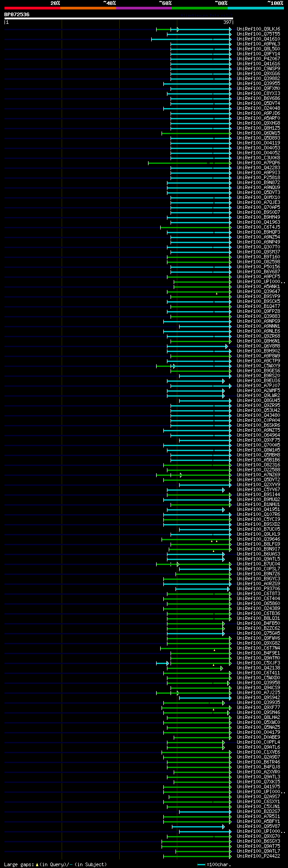The image size is (288, 868).
Task: Click the query length value 397
Action: coord(227,22)
